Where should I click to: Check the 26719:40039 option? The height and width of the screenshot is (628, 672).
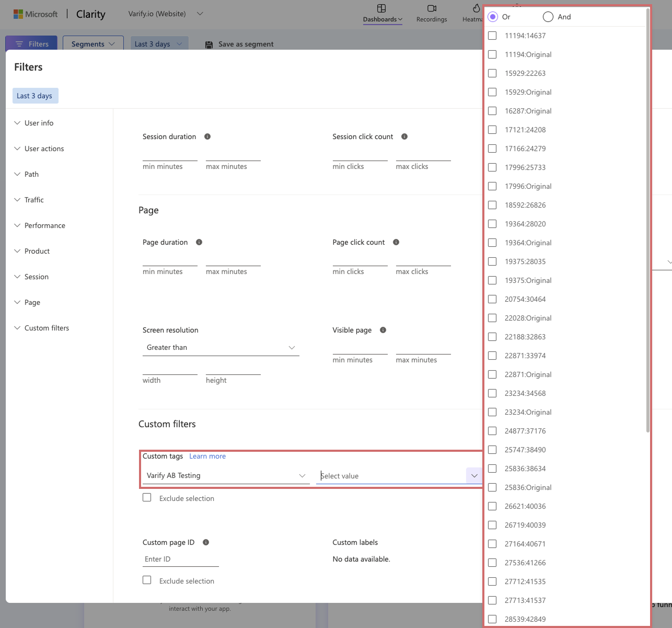pyautogui.click(x=492, y=525)
